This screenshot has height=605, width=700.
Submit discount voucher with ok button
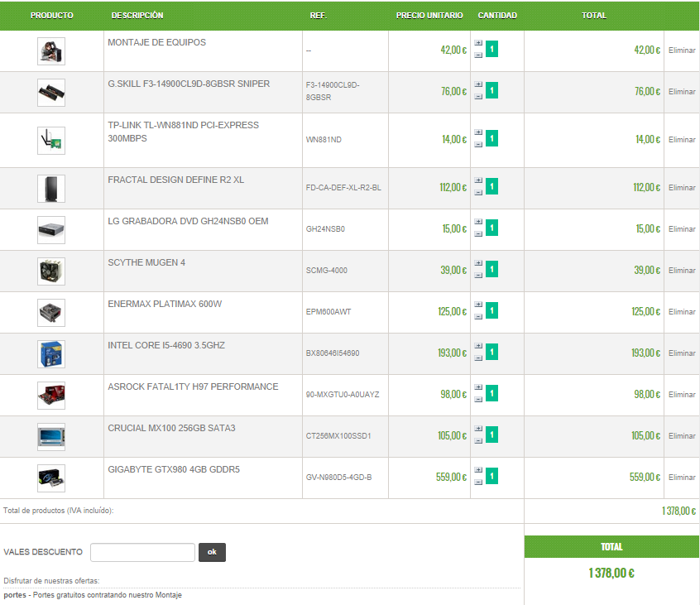[212, 552]
